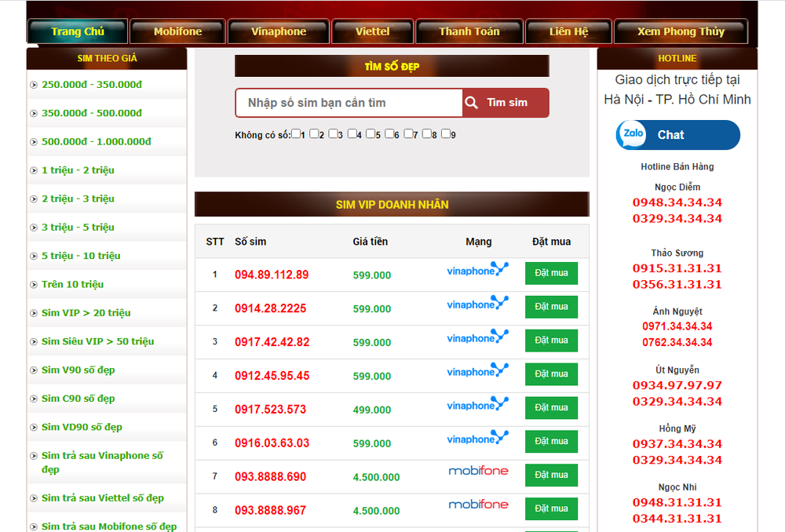Check the 'Không có số' 9 checkbox
785x532 pixels.
(x=446, y=133)
